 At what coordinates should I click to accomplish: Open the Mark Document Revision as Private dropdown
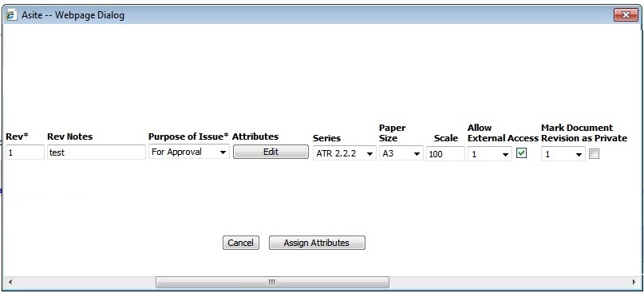563,154
